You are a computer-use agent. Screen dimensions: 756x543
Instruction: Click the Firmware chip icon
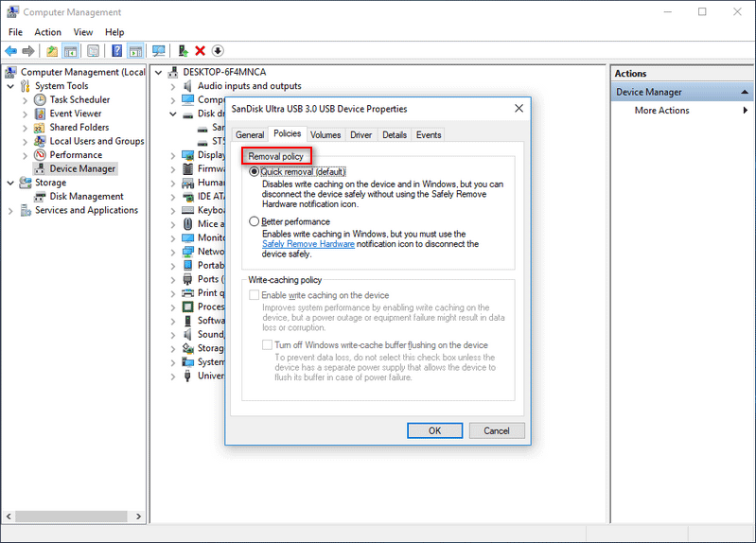[x=187, y=169]
